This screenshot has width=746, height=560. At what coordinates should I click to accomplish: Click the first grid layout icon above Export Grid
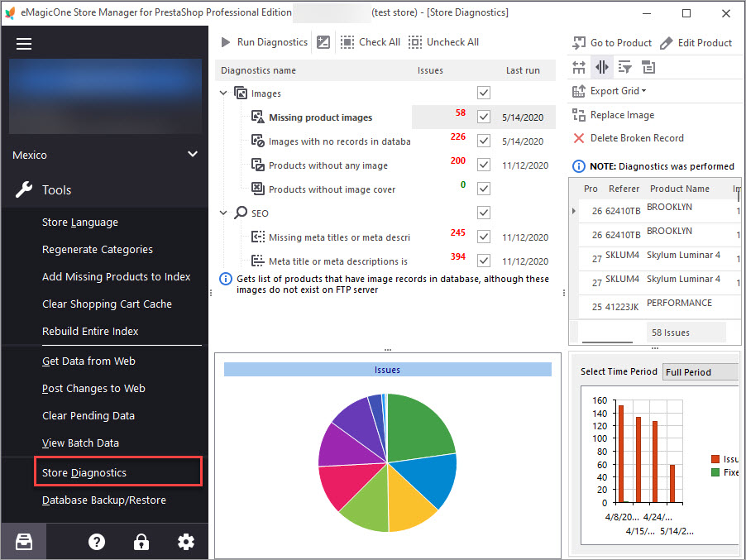pyautogui.click(x=579, y=67)
